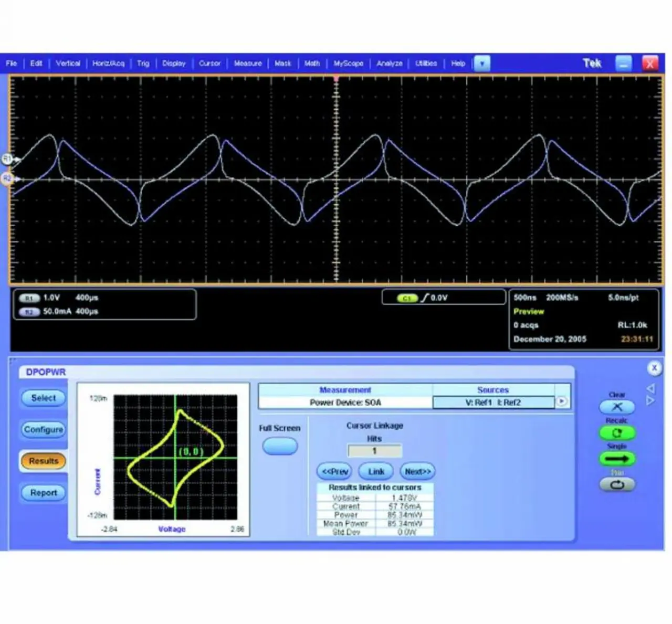The image size is (672, 624).
Task: Click the Hits value field
Action: (375, 451)
